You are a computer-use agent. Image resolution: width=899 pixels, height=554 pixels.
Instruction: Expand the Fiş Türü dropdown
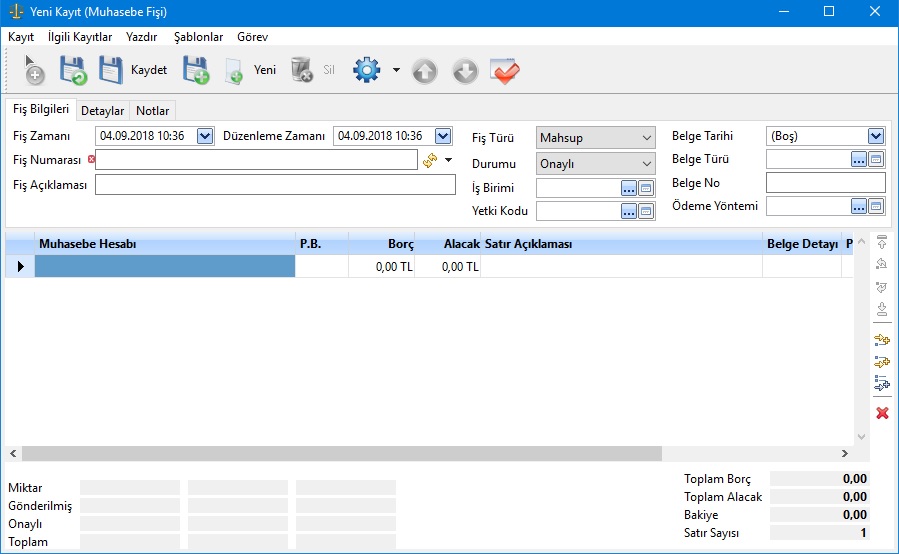point(645,137)
